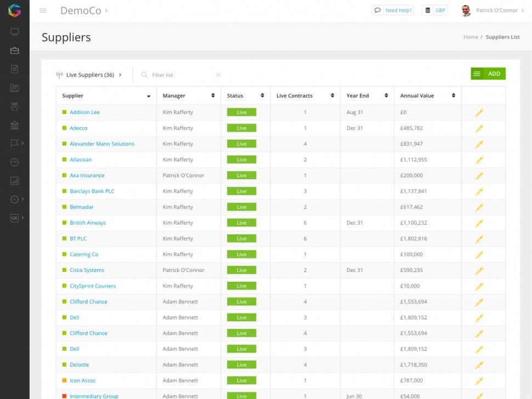Focus the Filter list search field

(181, 75)
